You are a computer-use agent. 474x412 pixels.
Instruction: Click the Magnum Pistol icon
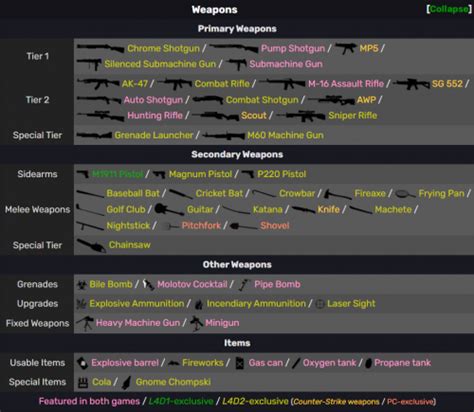pyautogui.click(x=159, y=174)
